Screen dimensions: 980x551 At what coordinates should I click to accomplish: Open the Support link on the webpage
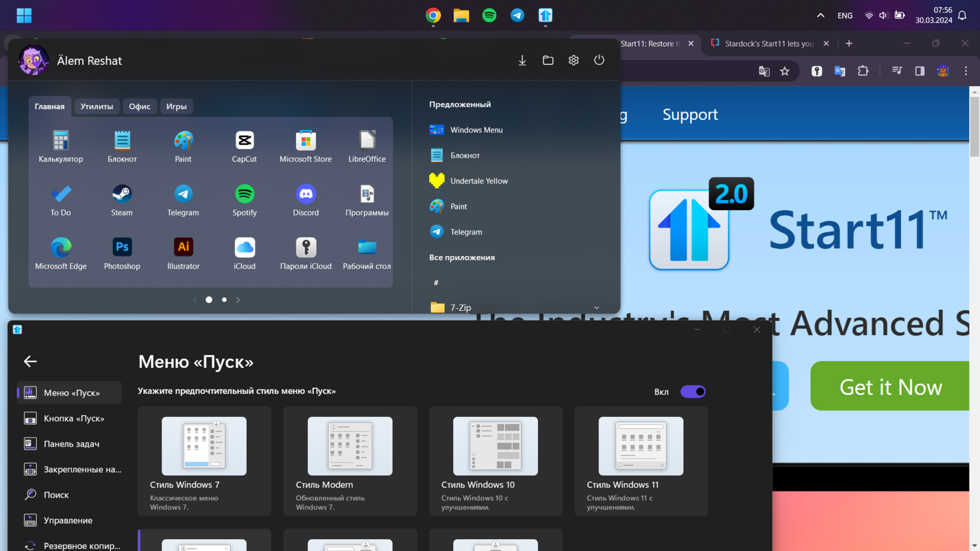click(690, 114)
